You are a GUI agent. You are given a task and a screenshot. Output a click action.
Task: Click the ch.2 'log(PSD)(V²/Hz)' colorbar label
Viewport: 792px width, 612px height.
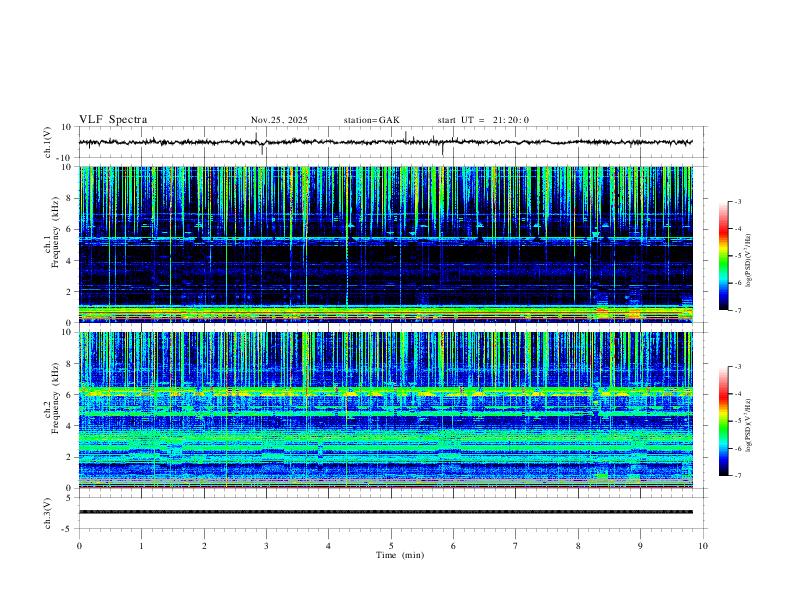click(748, 426)
